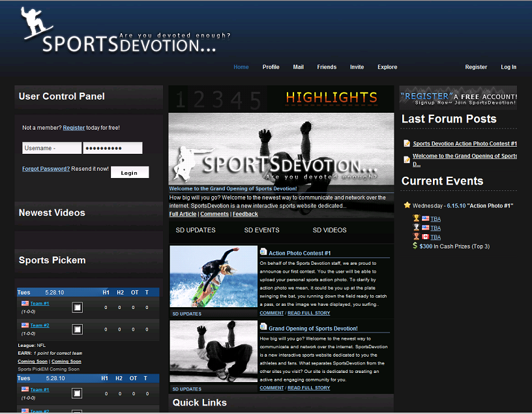The image size is (532, 414).
Task: Click the gold star icon in Current Events
Action: pyautogui.click(x=407, y=205)
